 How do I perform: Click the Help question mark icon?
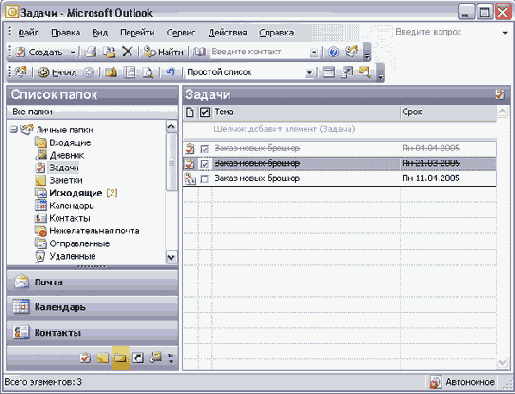(x=333, y=52)
